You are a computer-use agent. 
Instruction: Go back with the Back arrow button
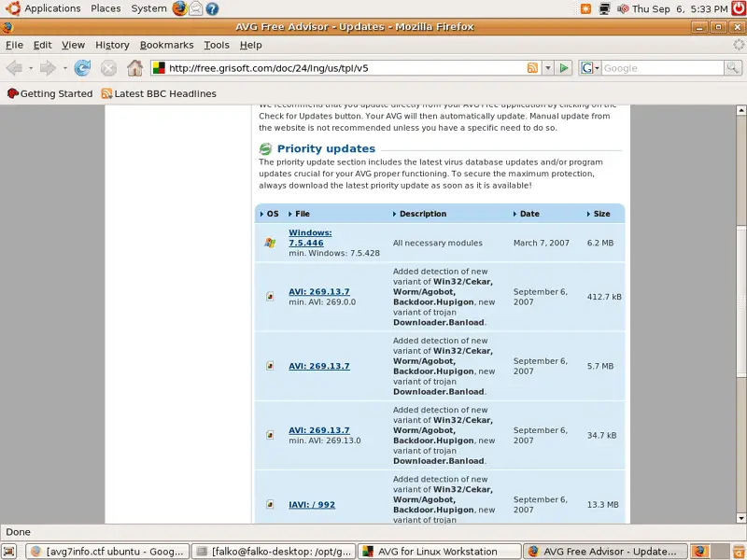(x=14, y=68)
